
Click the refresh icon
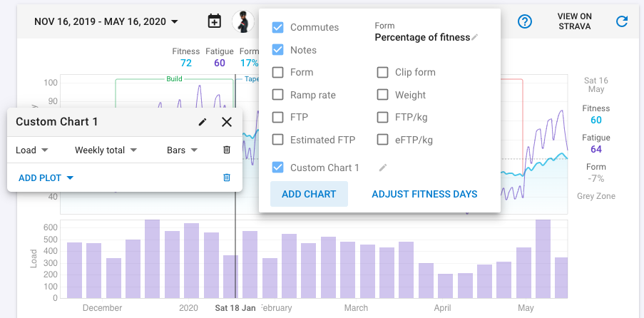coord(622,21)
